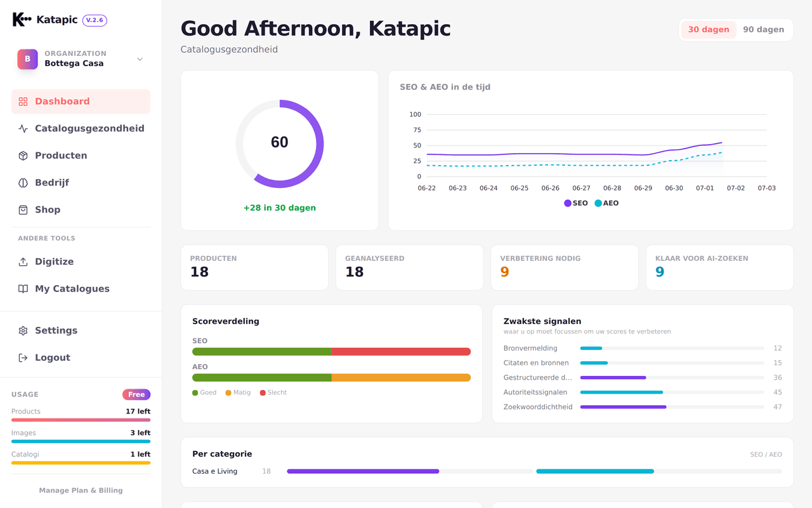Viewport: 812px width, 508px height.
Task: Click the +28 in 30 dagen text
Action: [280, 208]
